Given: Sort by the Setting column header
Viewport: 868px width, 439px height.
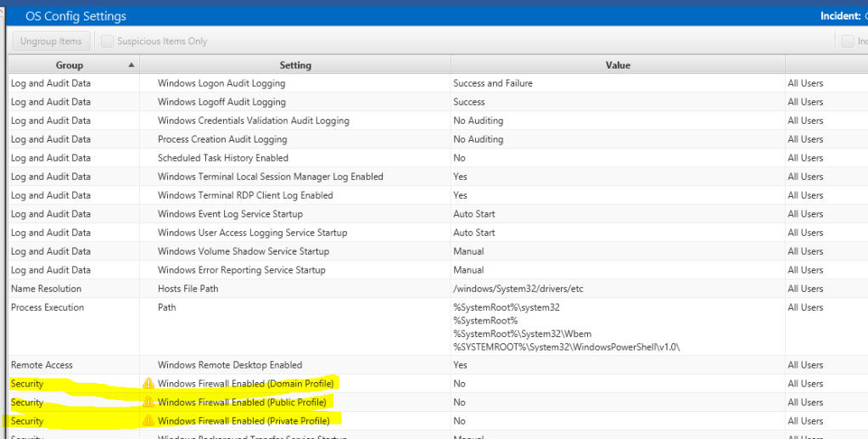Looking at the screenshot, I should tap(295, 65).
